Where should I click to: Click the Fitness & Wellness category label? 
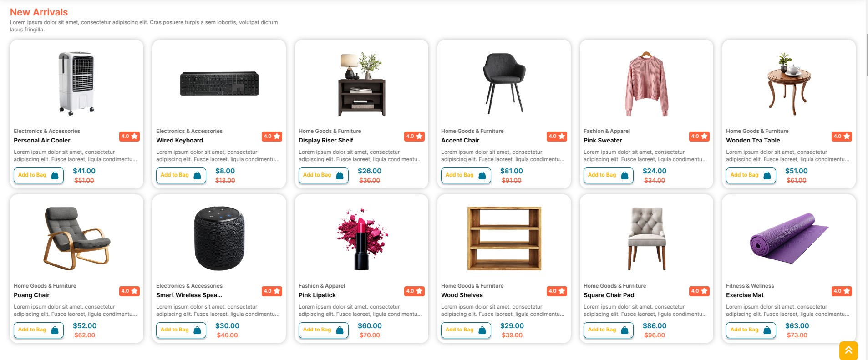tap(750, 286)
